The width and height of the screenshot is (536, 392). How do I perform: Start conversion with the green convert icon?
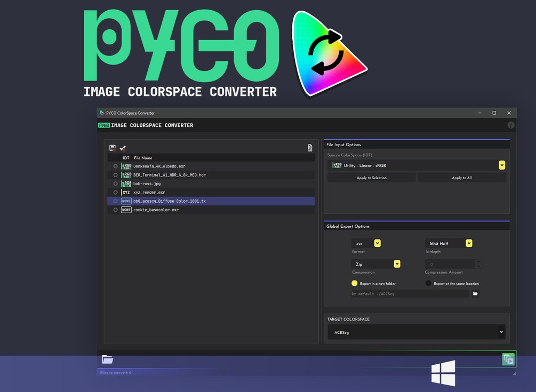508,359
